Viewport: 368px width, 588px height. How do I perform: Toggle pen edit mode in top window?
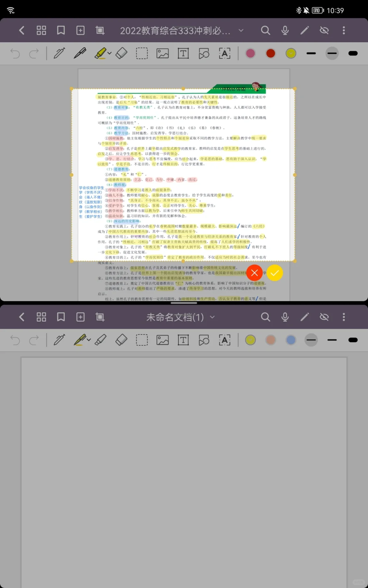coord(305,31)
